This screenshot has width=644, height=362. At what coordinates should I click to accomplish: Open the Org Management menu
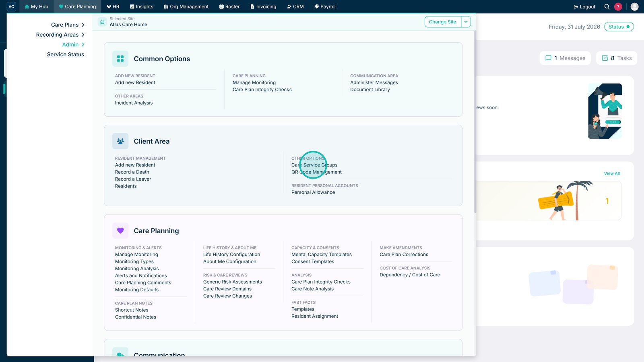186,6
